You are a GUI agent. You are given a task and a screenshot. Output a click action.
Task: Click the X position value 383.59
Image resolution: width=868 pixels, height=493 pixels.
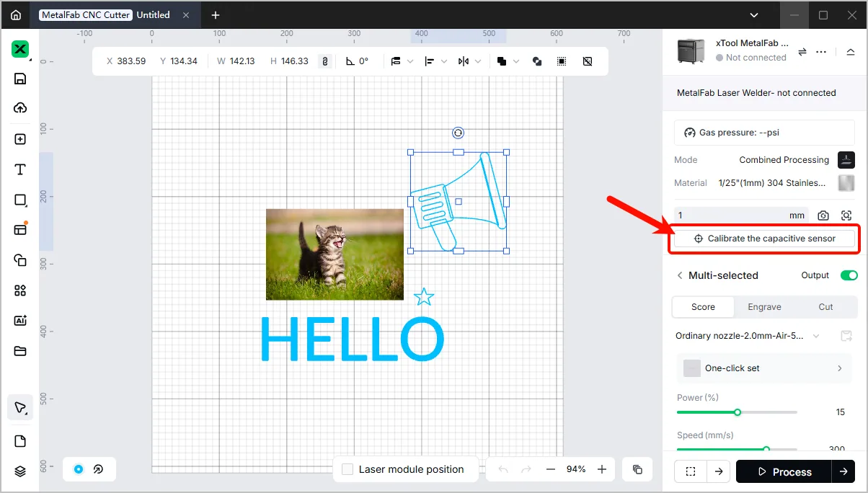131,61
